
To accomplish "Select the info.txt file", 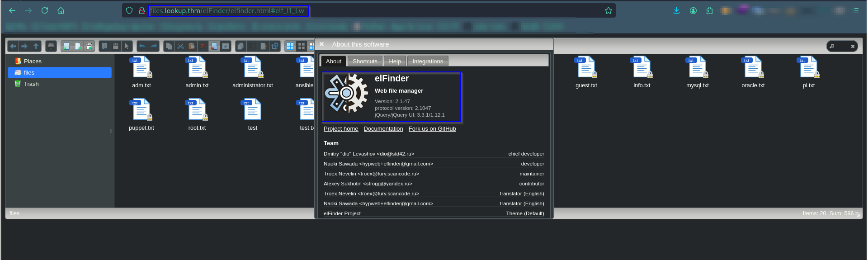I will coord(642,72).
